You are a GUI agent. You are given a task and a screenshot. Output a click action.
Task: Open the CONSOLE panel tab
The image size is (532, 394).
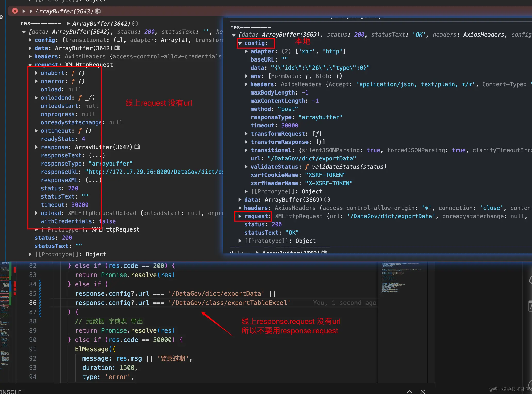(10, 391)
